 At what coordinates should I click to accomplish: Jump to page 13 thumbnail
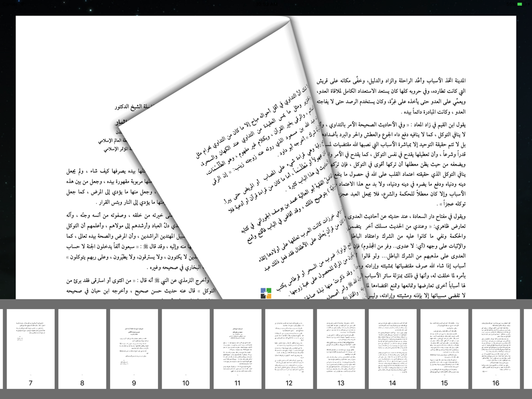pyautogui.click(x=341, y=349)
